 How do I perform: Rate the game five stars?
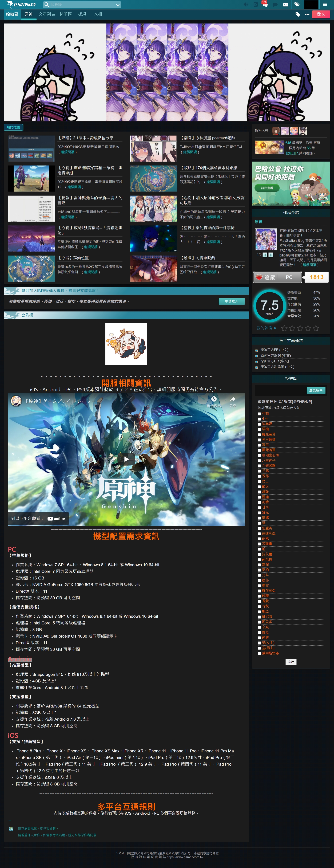[316, 328]
